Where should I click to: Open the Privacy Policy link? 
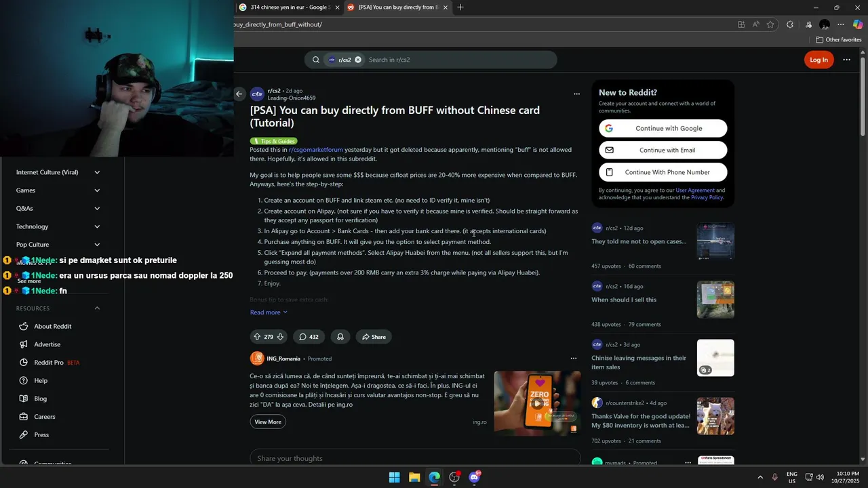point(707,197)
